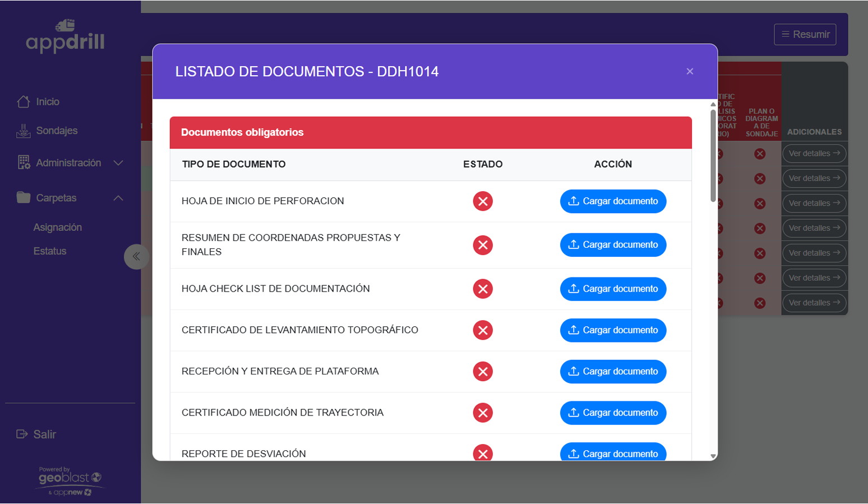Click the dialog title 'LISTADO DE DOCUMENTOS - DDH1014'
868x504 pixels.
[x=307, y=71]
